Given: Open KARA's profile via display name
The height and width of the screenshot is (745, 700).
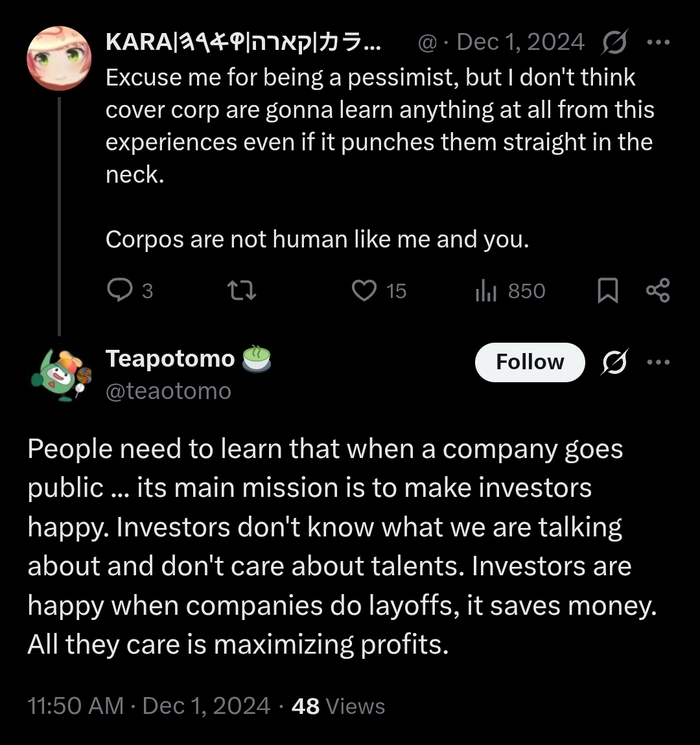Looking at the screenshot, I should pos(243,42).
